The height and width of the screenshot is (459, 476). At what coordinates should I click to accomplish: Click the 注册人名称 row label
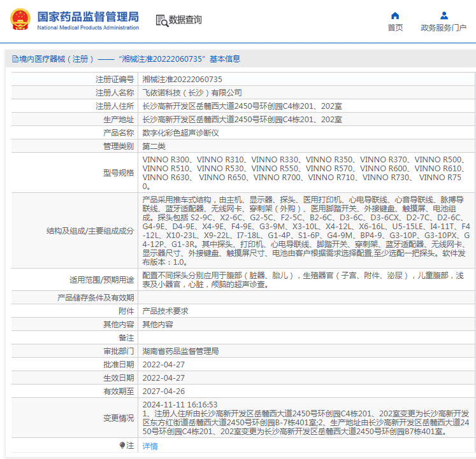(115, 93)
